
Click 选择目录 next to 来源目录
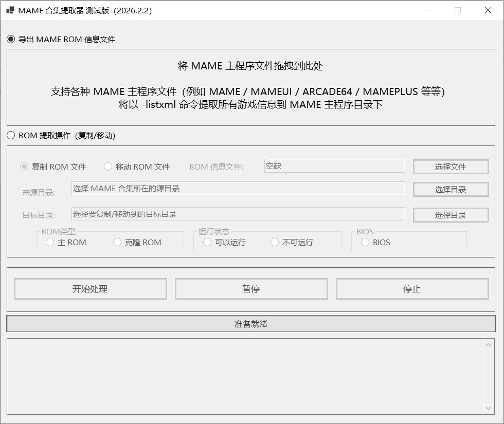pos(451,189)
